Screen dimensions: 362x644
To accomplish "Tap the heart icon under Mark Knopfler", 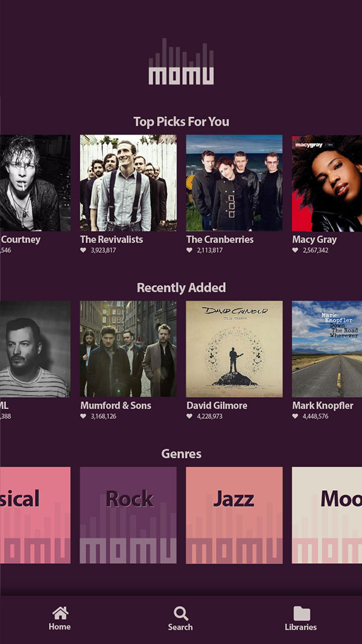I will point(295,416).
